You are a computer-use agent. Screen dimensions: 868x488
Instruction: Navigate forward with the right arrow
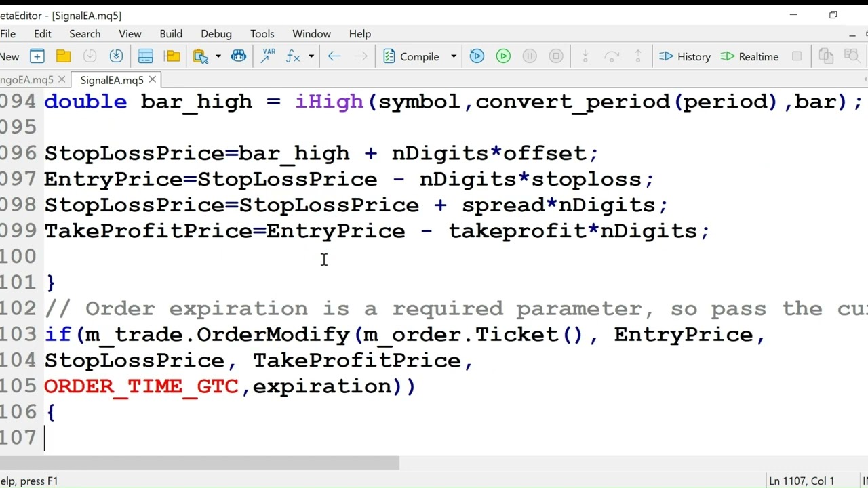(x=361, y=56)
